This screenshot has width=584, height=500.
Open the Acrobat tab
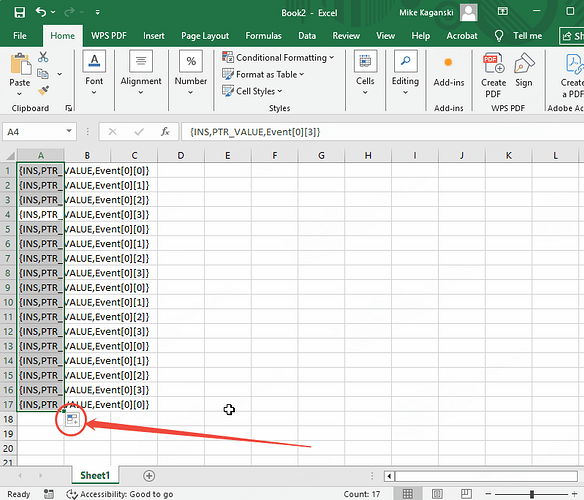(x=462, y=36)
